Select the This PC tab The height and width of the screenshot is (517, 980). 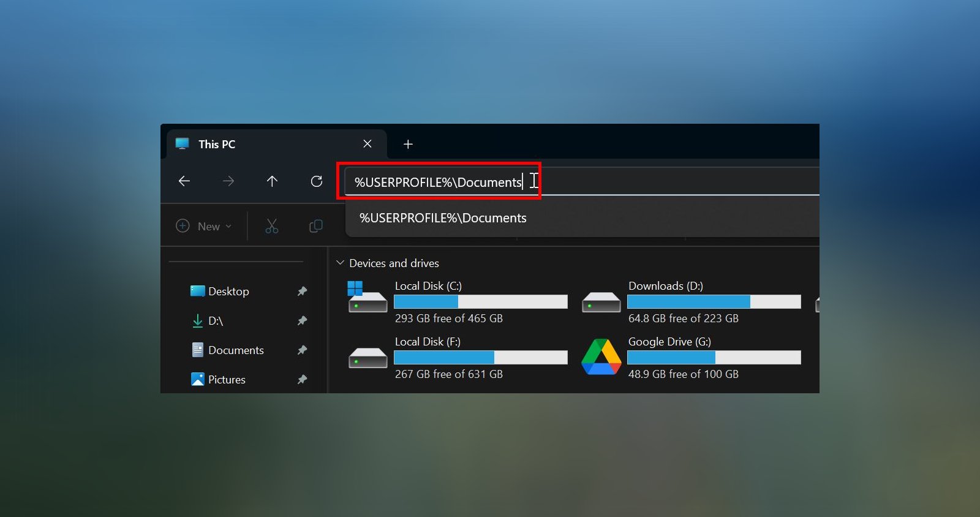point(277,144)
